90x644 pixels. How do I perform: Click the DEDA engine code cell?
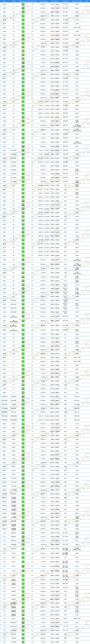click(x=77, y=630)
